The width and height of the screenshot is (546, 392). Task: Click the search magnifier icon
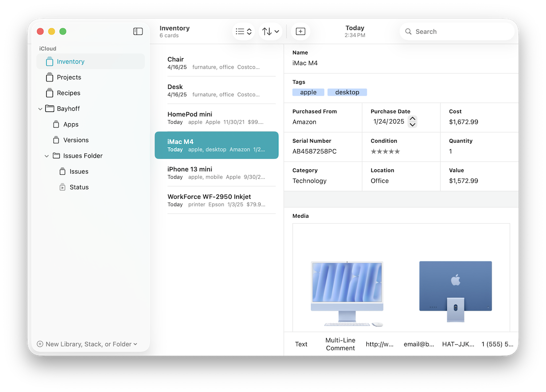click(x=408, y=31)
